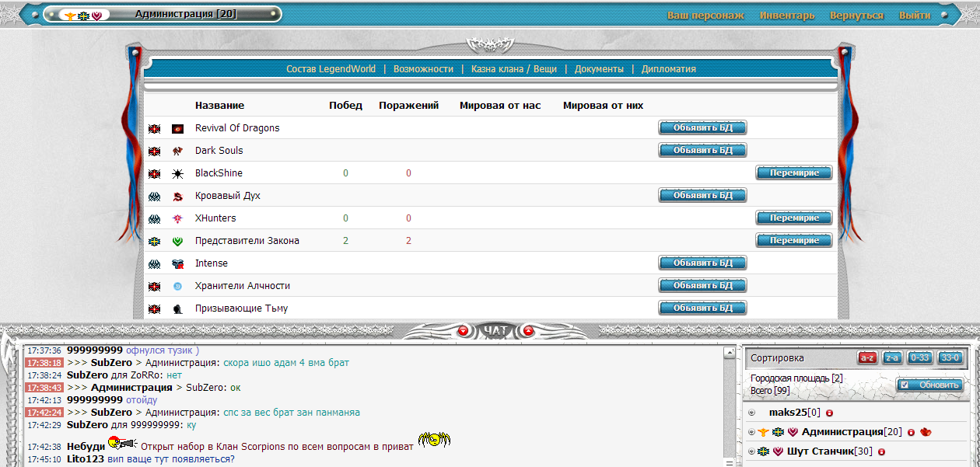Click the Хранители Алчности blue emblem
980x467 pixels.
(x=177, y=286)
